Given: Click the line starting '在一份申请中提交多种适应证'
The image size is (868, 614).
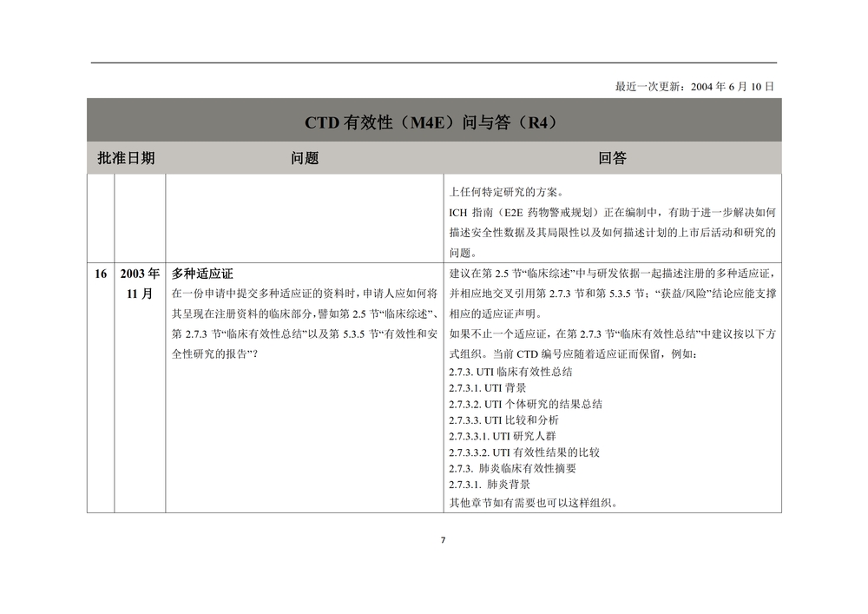Looking at the screenshot, I should (305, 294).
